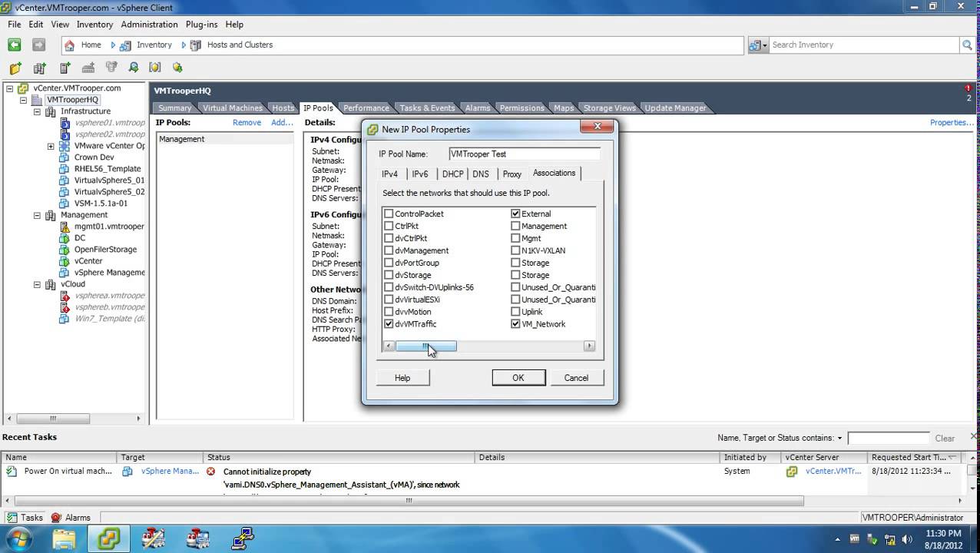Screen dimensions: 980x553
Task: Expand the Inventory breadcrumb arrow
Action: click(x=184, y=45)
